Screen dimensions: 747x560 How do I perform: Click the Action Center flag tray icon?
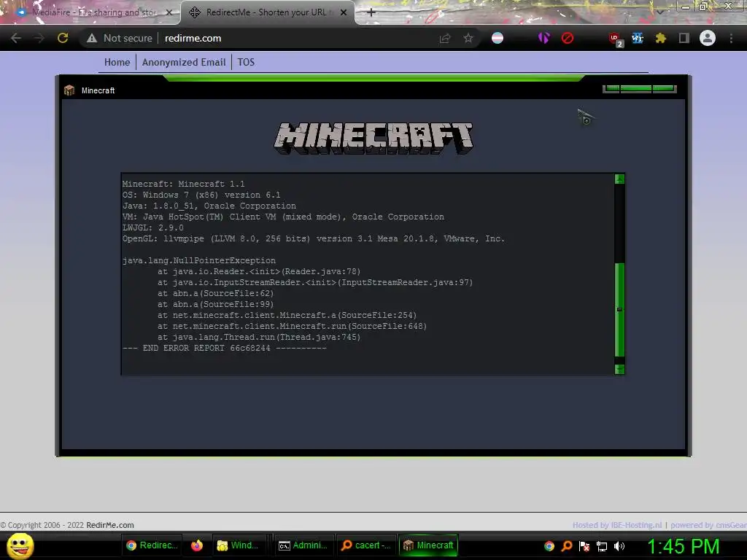point(584,545)
